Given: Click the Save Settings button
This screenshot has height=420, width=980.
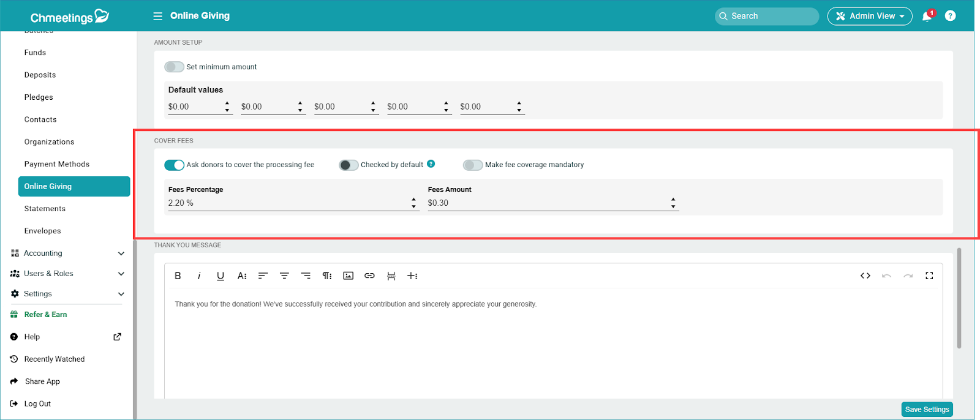Looking at the screenshot, I should pos(927,410).
